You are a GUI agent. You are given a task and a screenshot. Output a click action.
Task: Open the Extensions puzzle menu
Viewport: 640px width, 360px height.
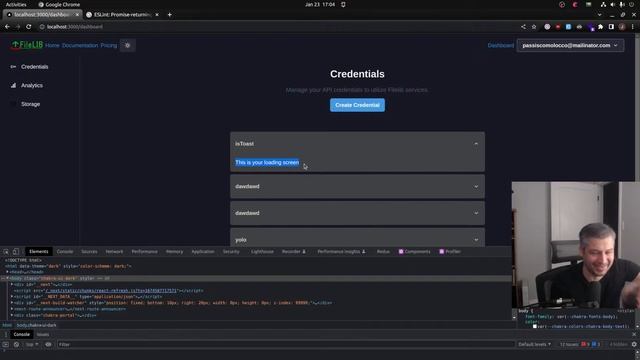tap(600, 27)
